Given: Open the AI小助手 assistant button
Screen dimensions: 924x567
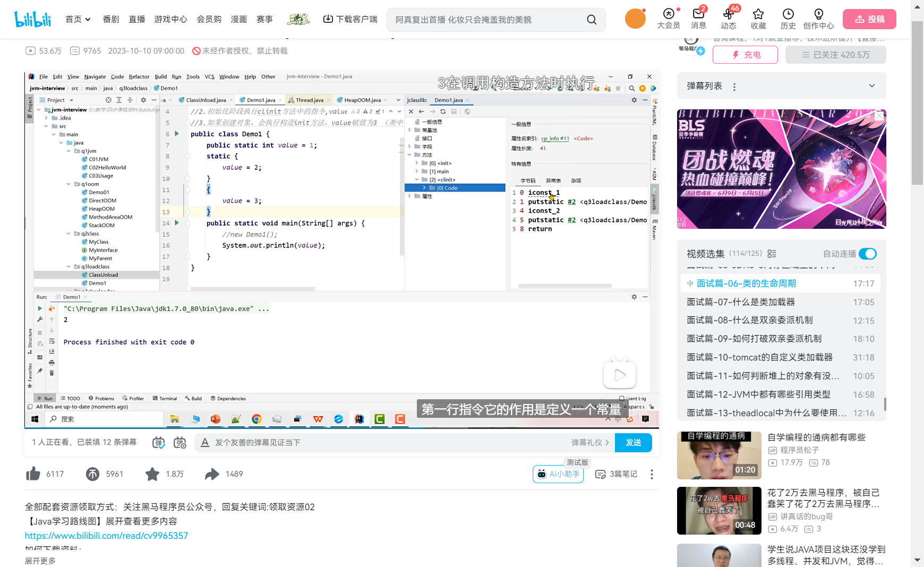Looking at the screenshot, I should [558, 474].
